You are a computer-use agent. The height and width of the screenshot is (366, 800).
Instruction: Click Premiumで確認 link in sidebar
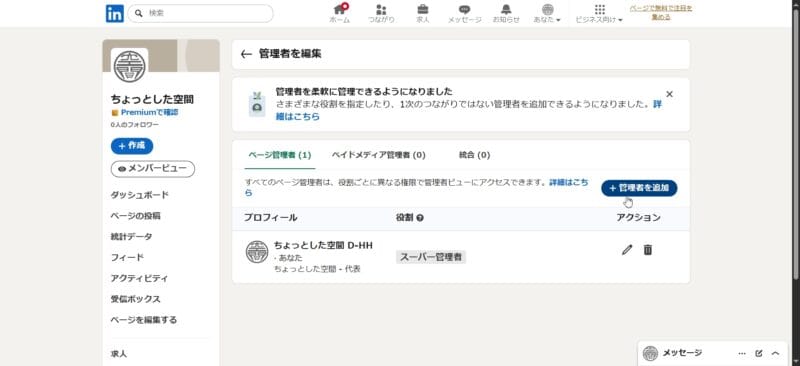pos(149,112)
